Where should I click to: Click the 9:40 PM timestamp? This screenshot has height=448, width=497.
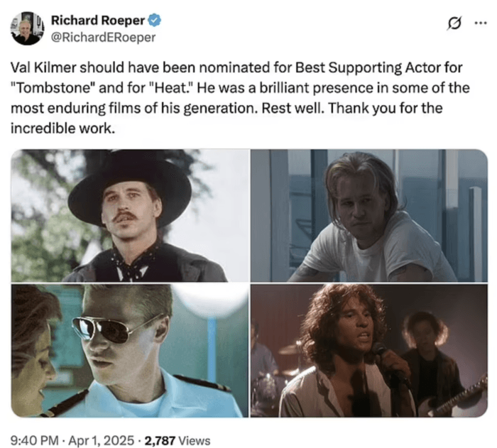tap(35, 440)
